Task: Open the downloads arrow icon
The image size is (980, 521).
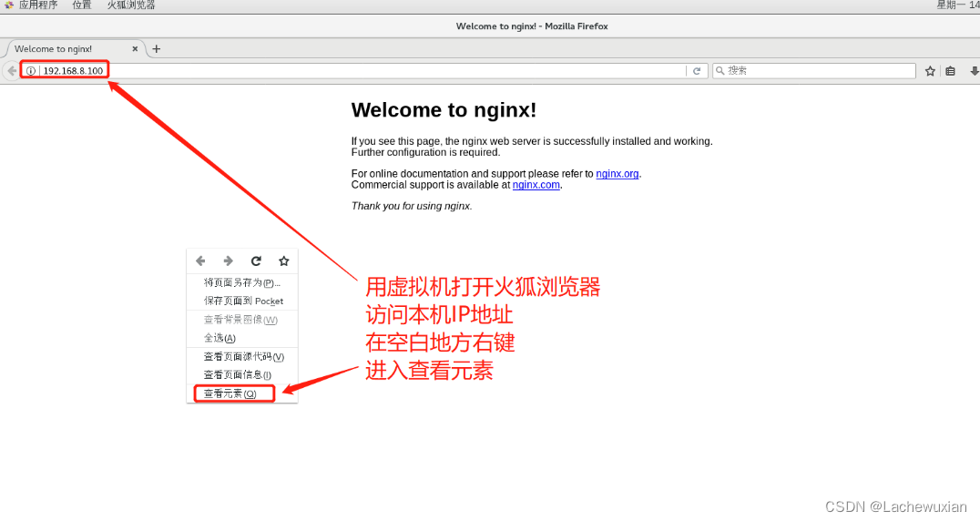Action: pyautogui.click(x=974, y=71)
